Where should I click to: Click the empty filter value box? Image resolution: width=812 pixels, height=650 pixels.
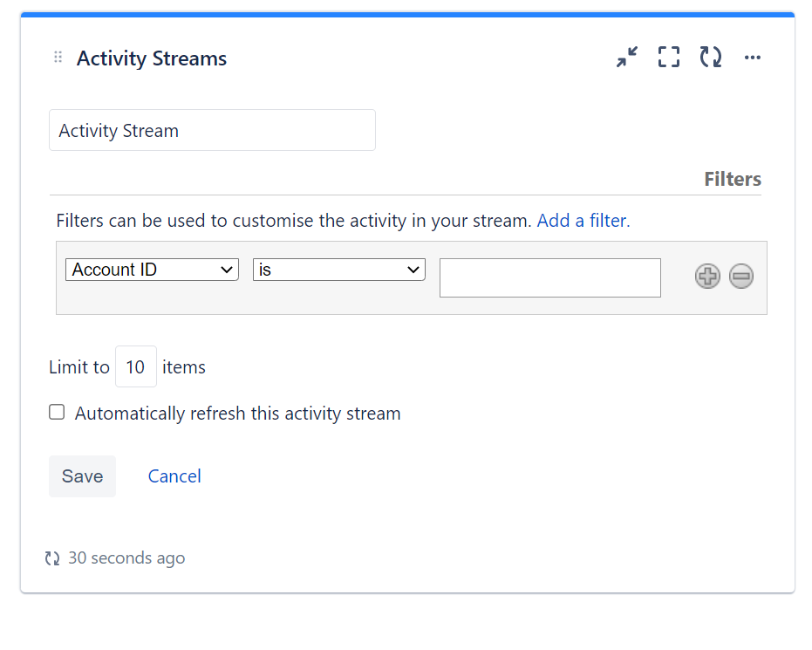(549, 277)
